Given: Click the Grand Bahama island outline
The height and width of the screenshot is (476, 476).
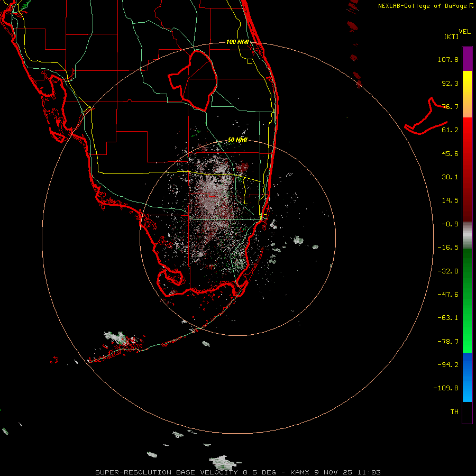Looking at the screenshot, I should [426, 116].
